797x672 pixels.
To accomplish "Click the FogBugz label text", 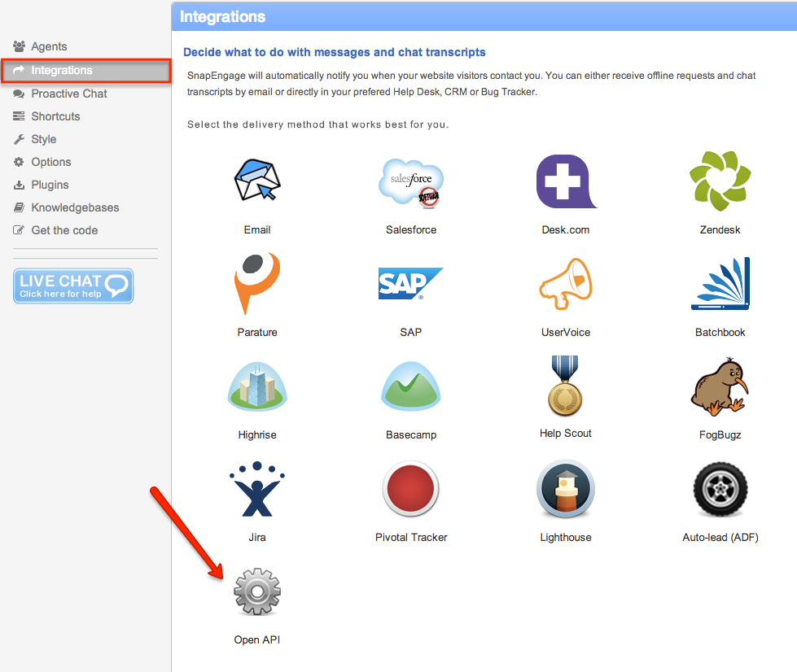I will (x=720, y=434).
